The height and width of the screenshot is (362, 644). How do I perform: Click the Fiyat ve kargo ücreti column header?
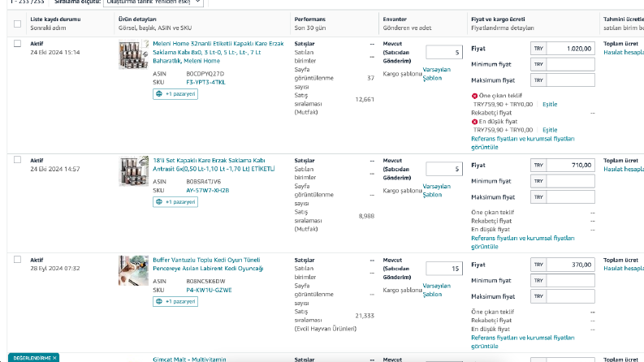point(498,19)
